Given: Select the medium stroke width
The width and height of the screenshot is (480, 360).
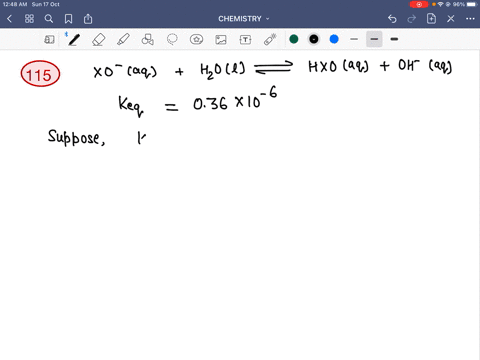Looking at the screenshot, I should coord(374,39).
